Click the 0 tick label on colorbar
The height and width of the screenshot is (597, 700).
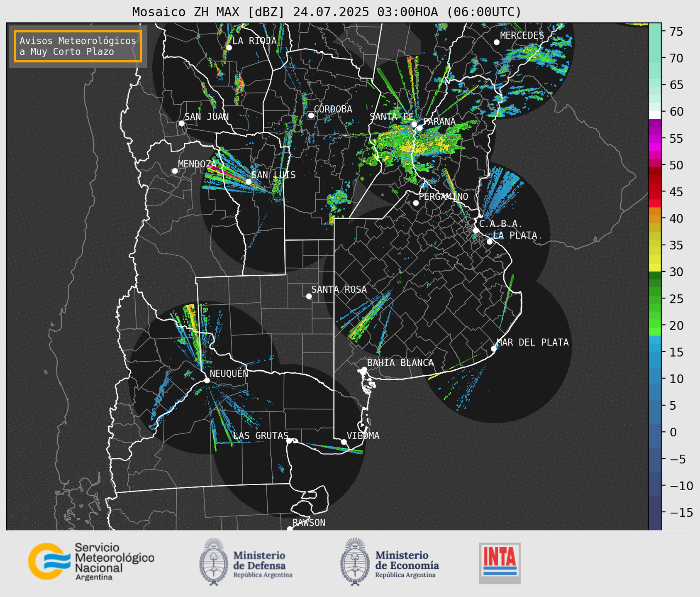coord(673,432)
